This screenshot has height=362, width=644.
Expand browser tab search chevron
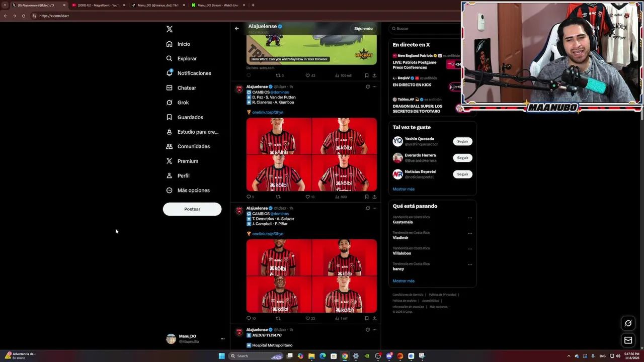point(5,5)
